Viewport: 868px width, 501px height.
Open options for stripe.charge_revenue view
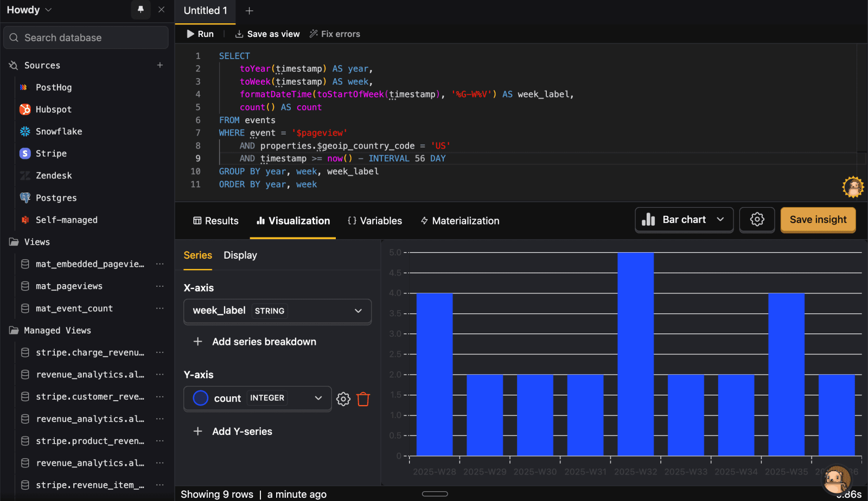pyautogui.click(x=159, y=352)
